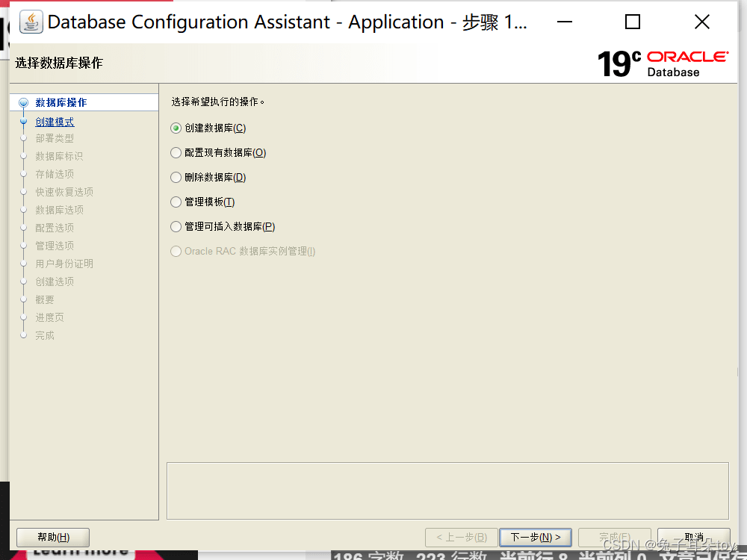
Task: Minimize the Database Configuration Assistant window
Action: (x=565, y=22)
